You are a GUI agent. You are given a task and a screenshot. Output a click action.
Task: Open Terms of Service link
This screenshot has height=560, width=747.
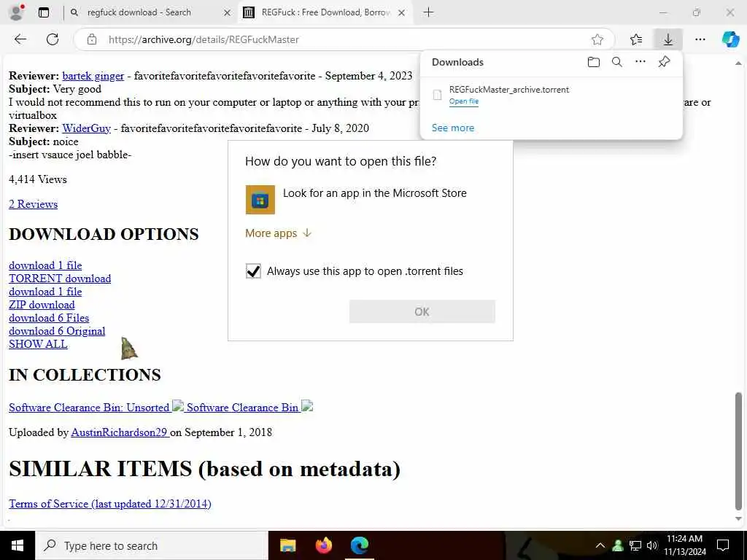(110, 504)
